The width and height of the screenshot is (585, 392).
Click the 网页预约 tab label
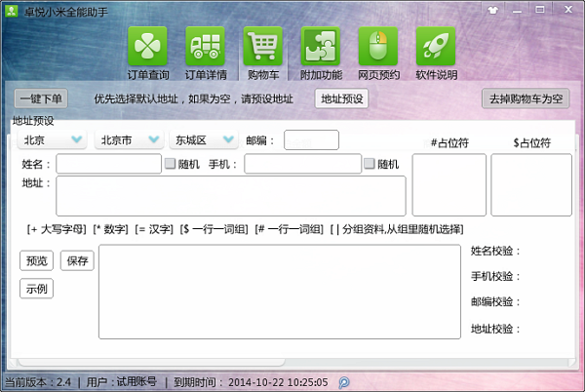click(x=378, y=75)
